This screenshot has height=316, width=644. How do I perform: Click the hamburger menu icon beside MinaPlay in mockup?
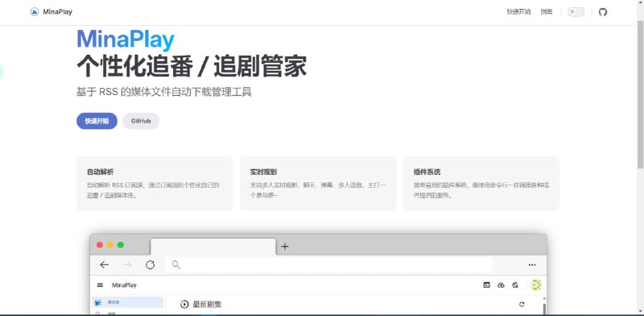[x=100, y=285]
